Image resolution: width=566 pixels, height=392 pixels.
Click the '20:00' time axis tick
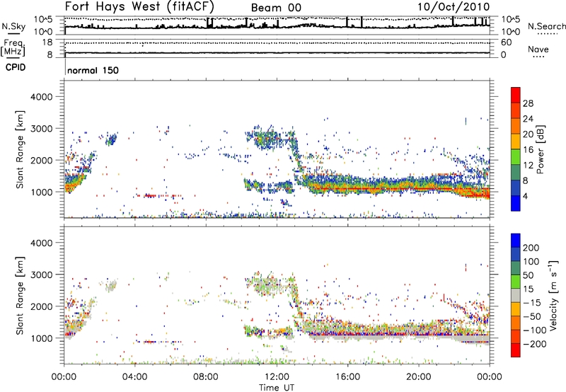[418, 376]
